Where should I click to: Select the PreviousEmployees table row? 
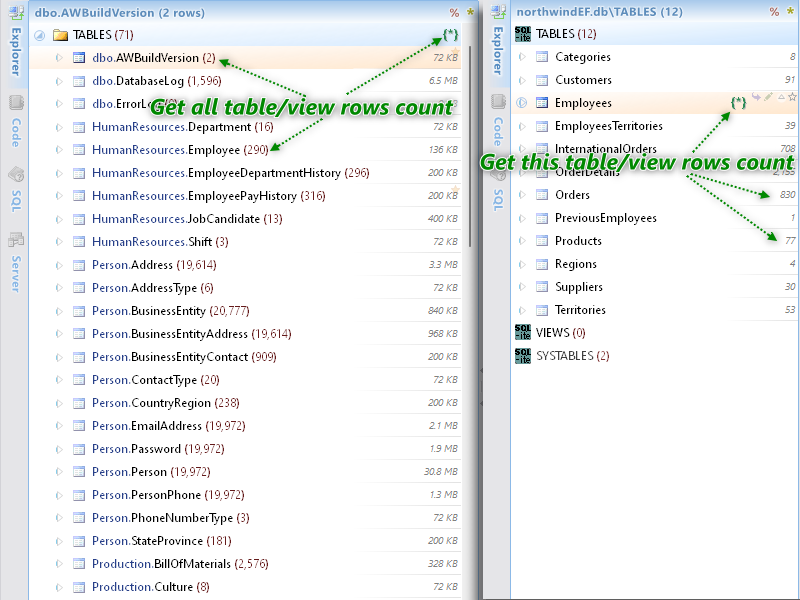click(x=655, y=218)
